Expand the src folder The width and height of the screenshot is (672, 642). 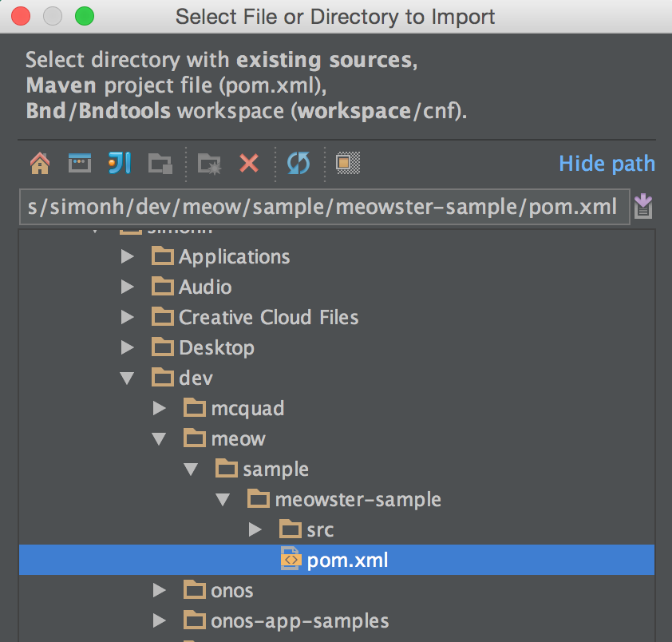pyautogui.click(x=255, y=529)
